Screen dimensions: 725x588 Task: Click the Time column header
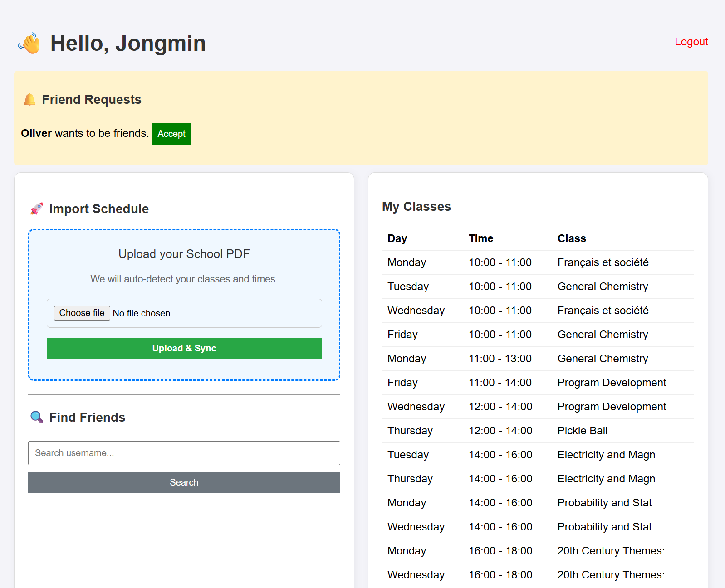coord(480,238)
